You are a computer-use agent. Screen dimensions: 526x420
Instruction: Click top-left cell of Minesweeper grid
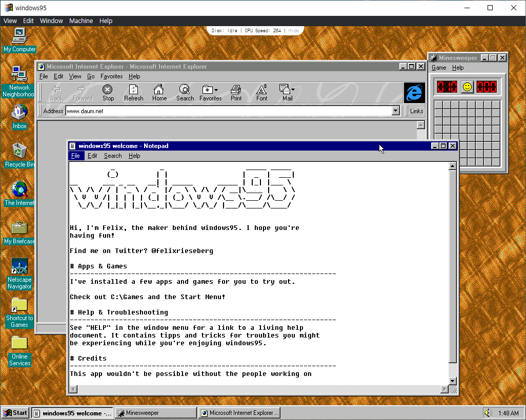(438, 105)
